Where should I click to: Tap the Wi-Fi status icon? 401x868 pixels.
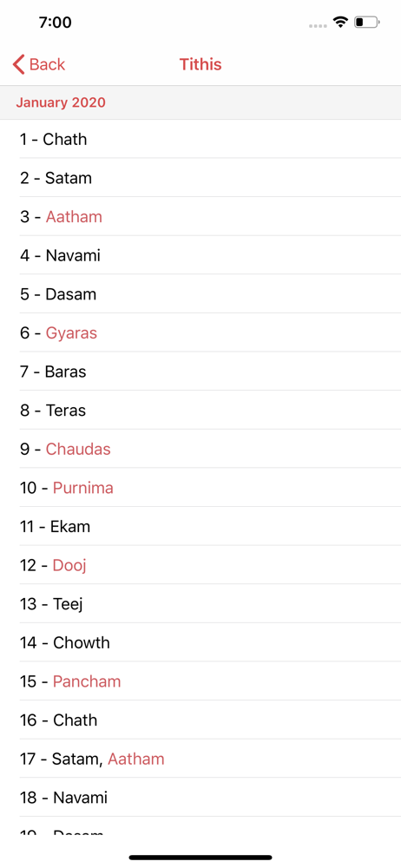coord(340,23)
